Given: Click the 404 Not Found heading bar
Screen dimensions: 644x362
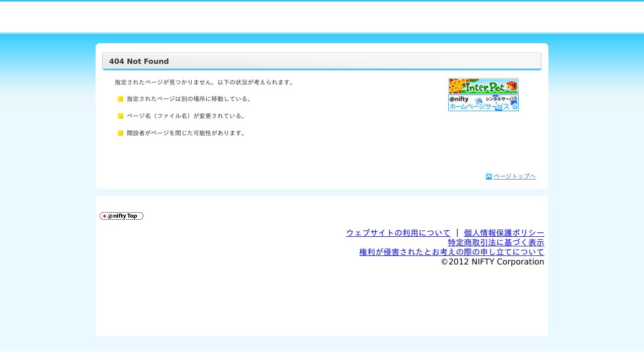Looking at the screenshot, I should [321, 61].
